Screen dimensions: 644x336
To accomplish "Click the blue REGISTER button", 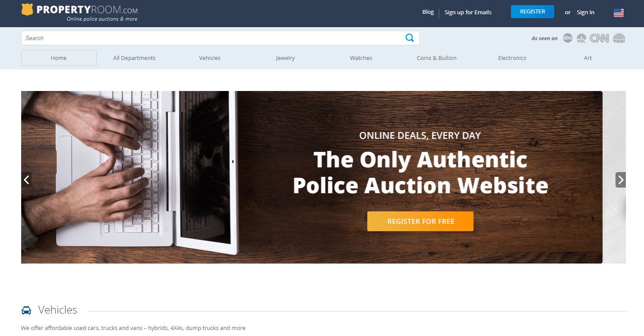I will pos(532,12).
